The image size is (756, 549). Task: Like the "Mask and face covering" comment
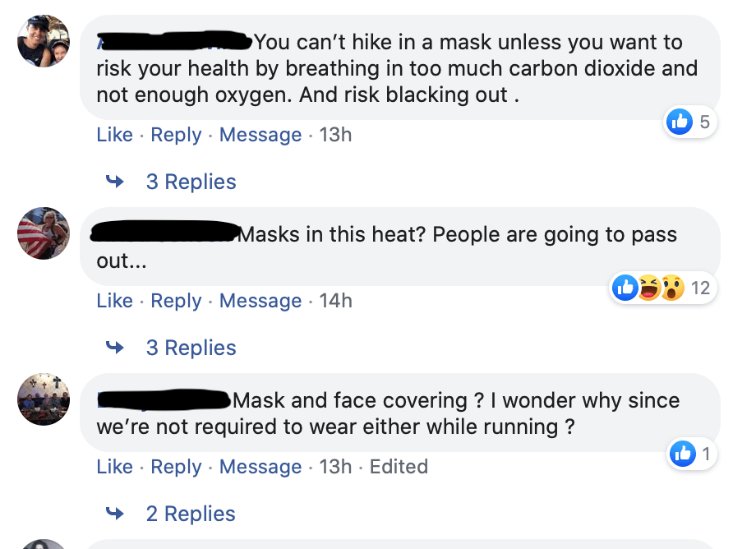pyautogui.click(x=114, y=467)
